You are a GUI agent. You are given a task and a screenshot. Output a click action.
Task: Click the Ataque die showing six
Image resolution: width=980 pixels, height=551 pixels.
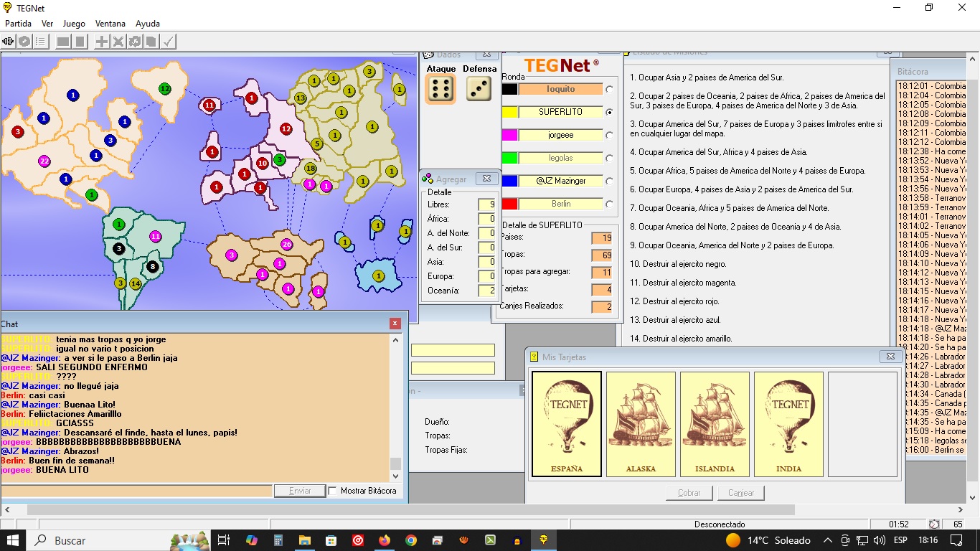click(440, 89)
